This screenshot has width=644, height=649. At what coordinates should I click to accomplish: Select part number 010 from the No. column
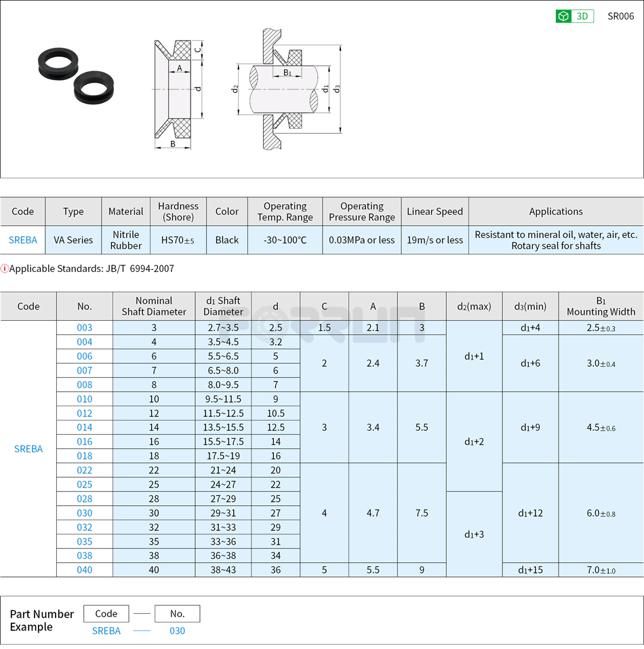coord(84,399)
